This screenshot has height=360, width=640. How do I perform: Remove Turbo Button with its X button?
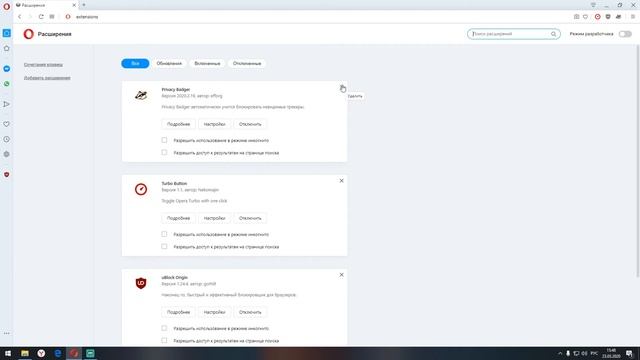[342, 181]
